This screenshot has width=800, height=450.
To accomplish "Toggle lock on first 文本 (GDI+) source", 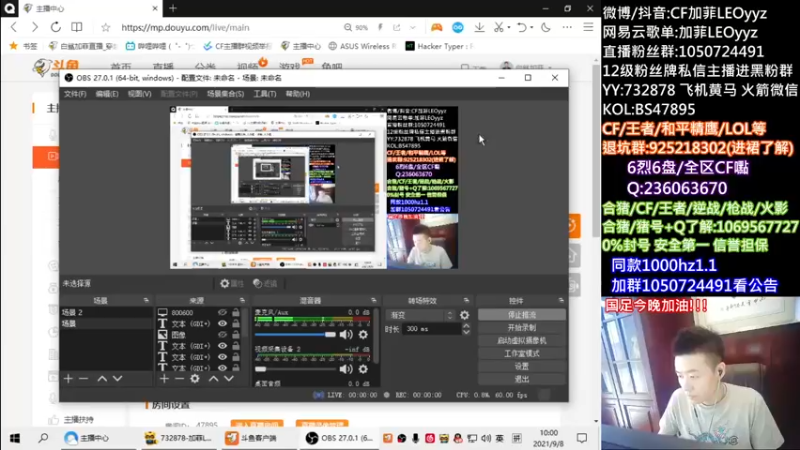I will coord(236,323).
